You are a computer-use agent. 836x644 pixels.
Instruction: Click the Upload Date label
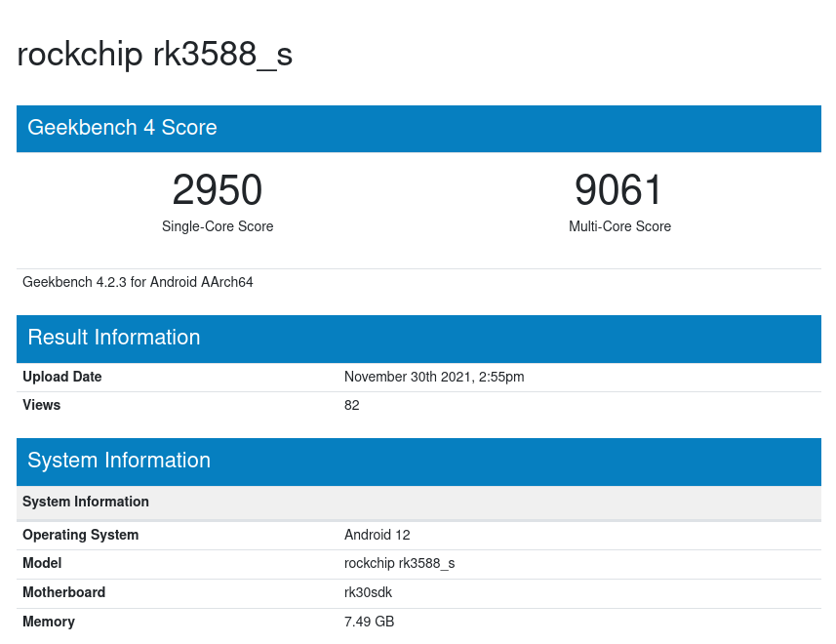[x=61, y=377]
